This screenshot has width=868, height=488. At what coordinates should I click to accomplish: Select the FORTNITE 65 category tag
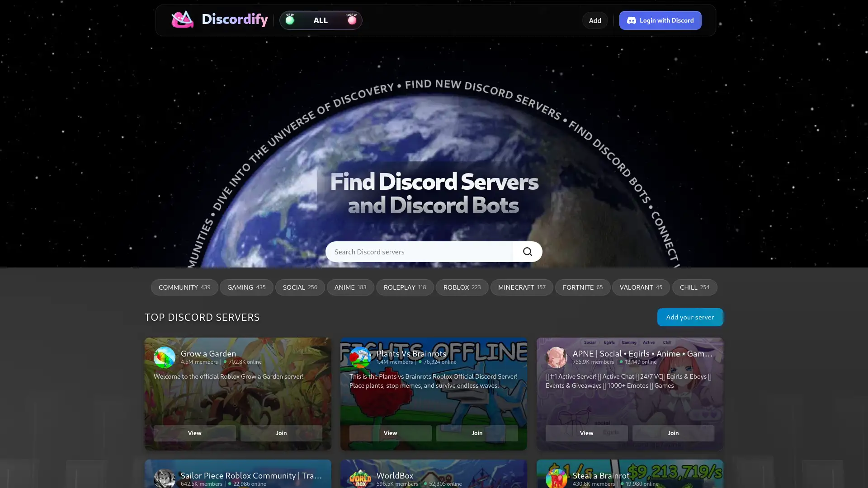point(583,287)
